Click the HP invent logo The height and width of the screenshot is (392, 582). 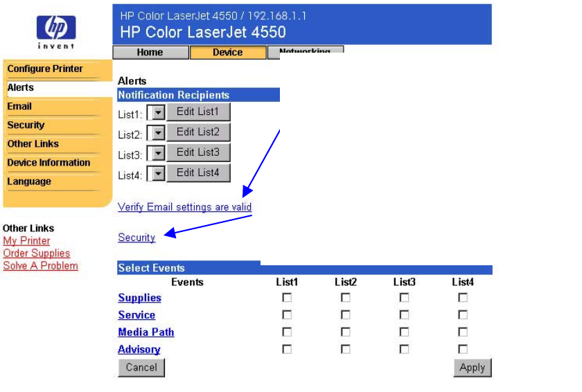[x=56, y=33]
